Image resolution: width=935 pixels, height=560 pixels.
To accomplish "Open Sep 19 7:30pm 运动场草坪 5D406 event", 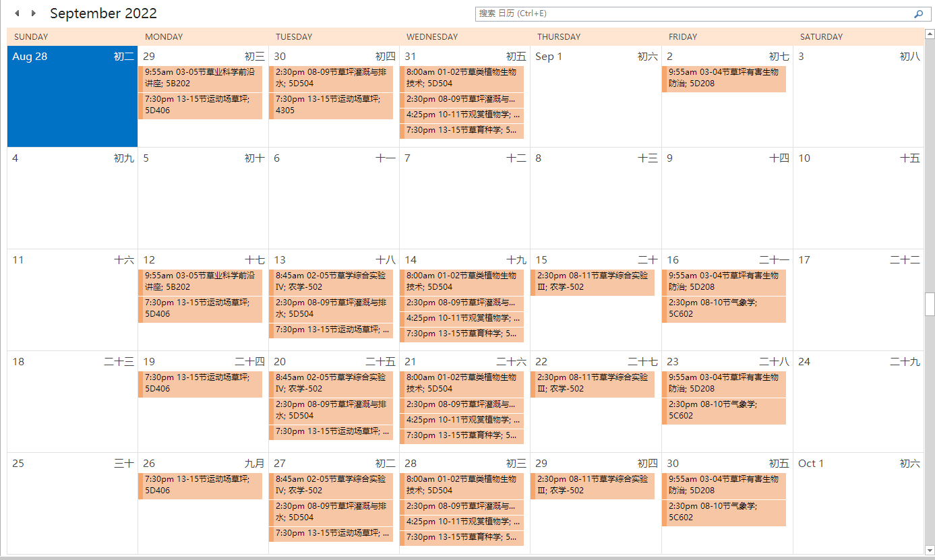I will coord(200,383).
